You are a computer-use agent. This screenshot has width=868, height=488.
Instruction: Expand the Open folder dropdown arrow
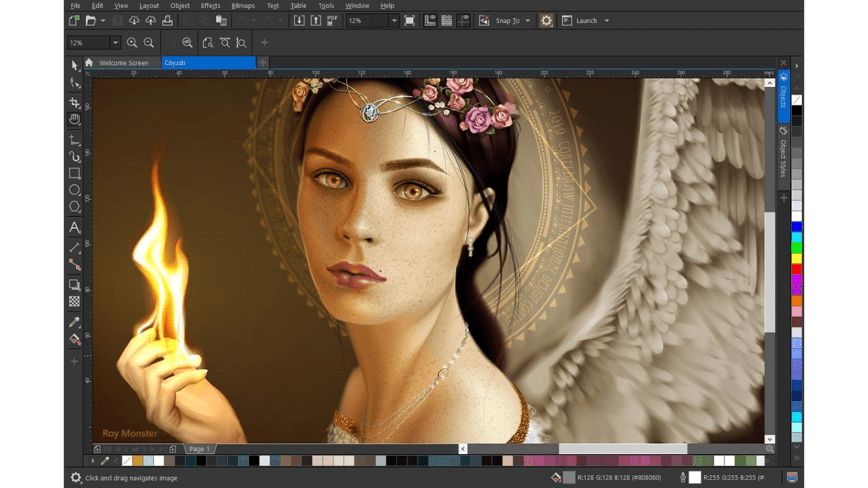[x=103, y=21]
